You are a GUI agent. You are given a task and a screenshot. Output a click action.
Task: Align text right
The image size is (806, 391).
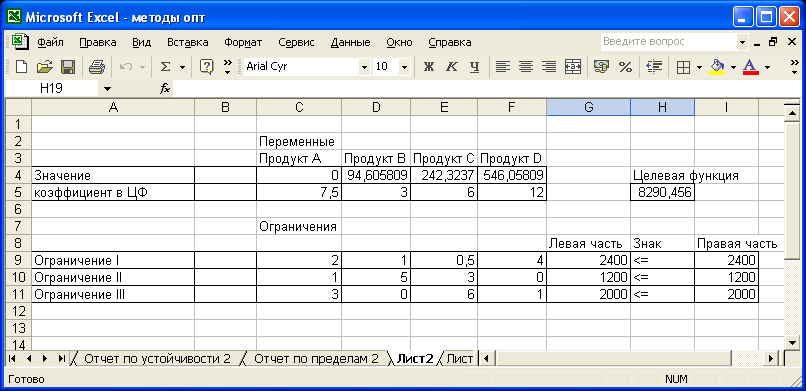click(549, 67)
